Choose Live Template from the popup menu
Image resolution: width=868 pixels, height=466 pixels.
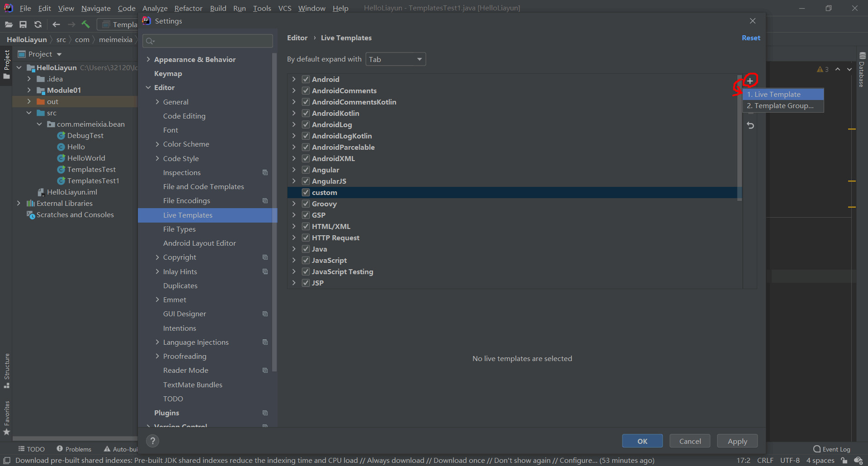click(783, 94)
